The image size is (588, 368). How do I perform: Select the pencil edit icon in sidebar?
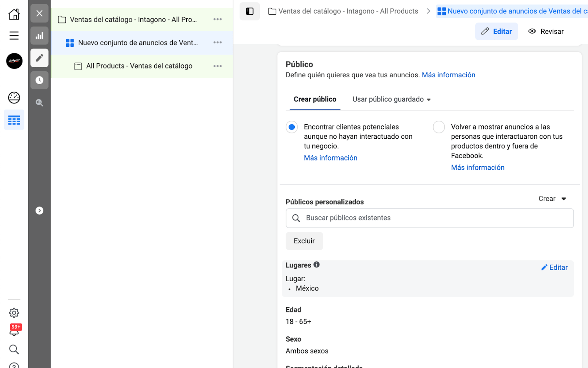(x=39, y=58)
